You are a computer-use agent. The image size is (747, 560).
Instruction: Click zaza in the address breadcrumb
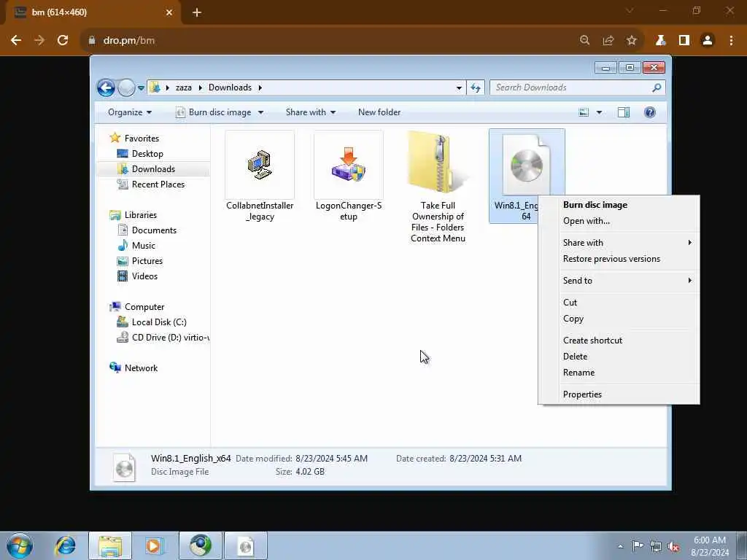click(x=183, y=87)
